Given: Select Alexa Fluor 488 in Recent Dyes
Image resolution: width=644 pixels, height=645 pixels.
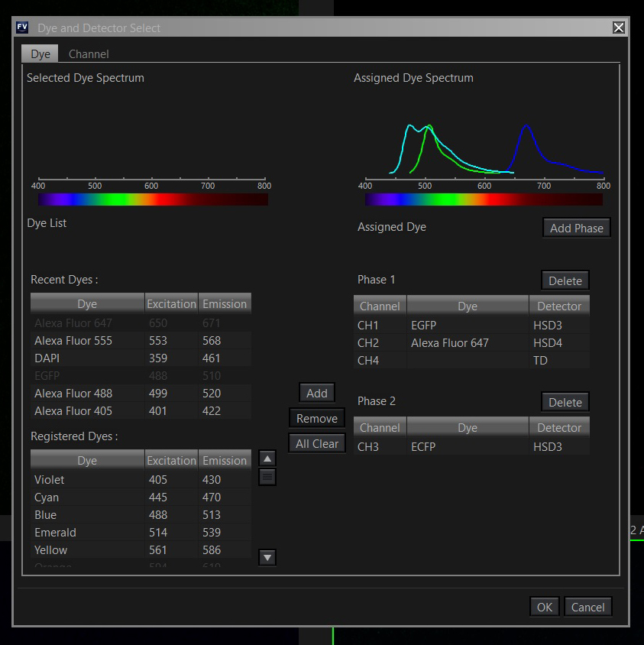Looking at the screenshot, I should click(x=141, y=394).
